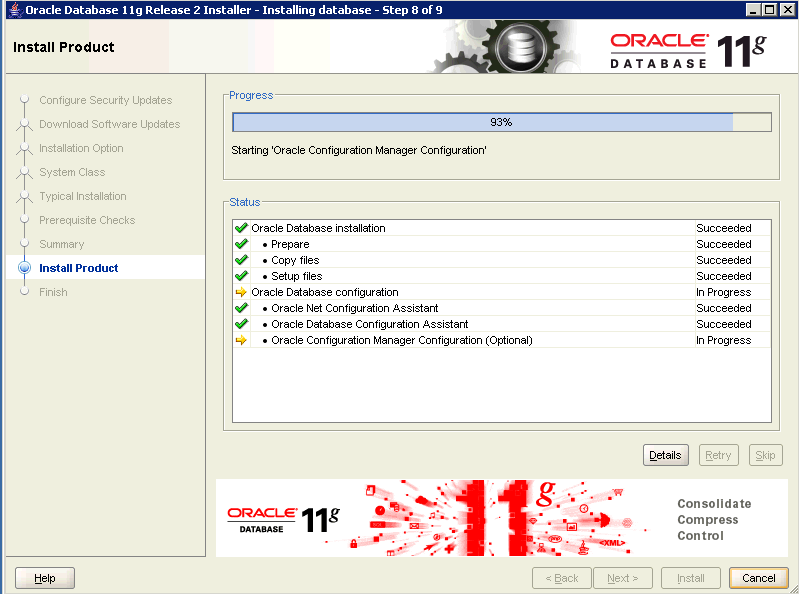Screen dimensions: 799x594
Task: Click yellow arrow beside Oracle Database configuration
Action: coord(241,292)
